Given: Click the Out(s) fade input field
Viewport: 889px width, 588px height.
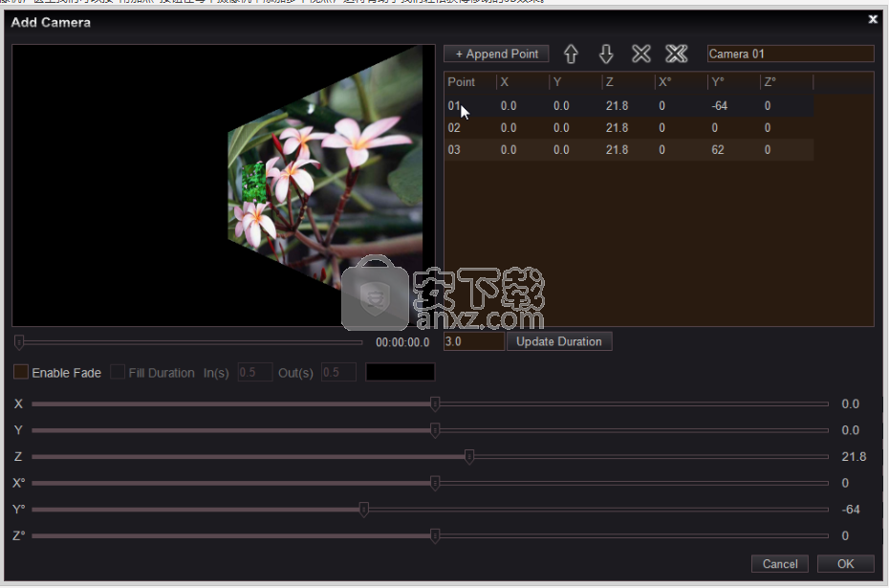Looking at the screenshot, I should coord(338,372).
